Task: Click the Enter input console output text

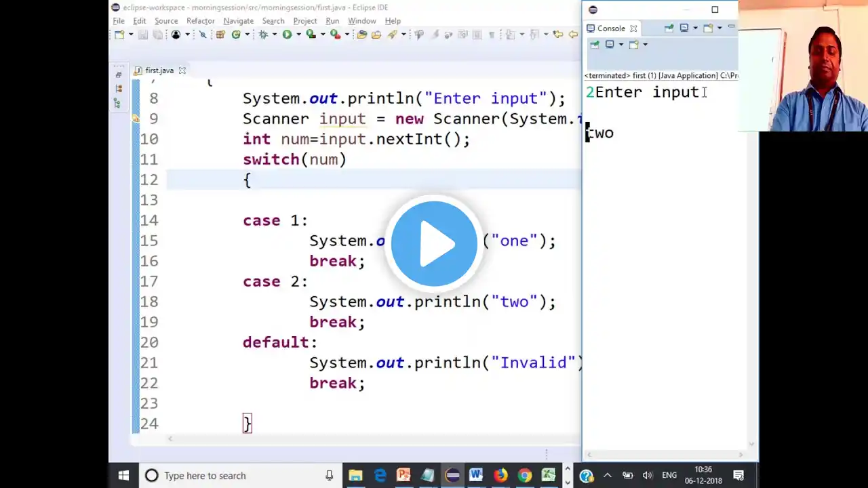Action: (647, 92)
